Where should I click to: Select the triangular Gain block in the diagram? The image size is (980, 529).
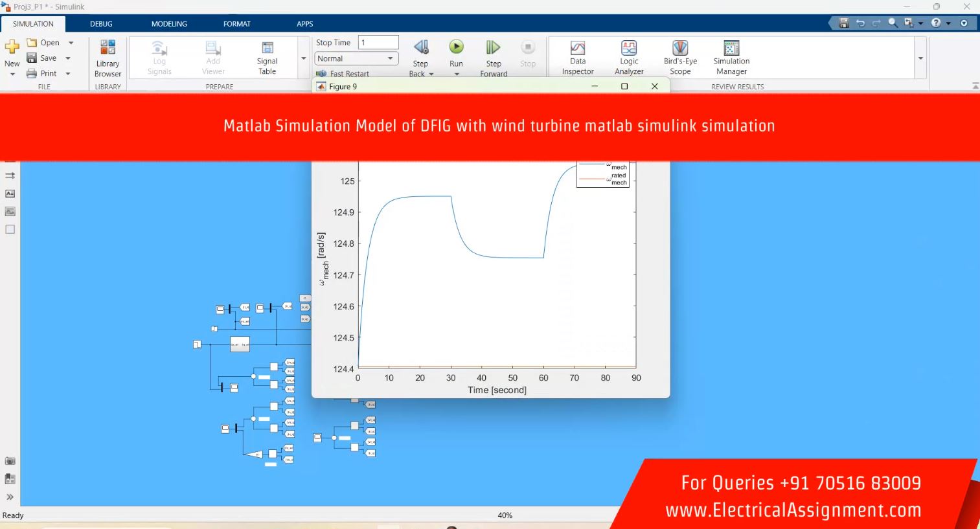pyautogui.click(x=255, y=454)
